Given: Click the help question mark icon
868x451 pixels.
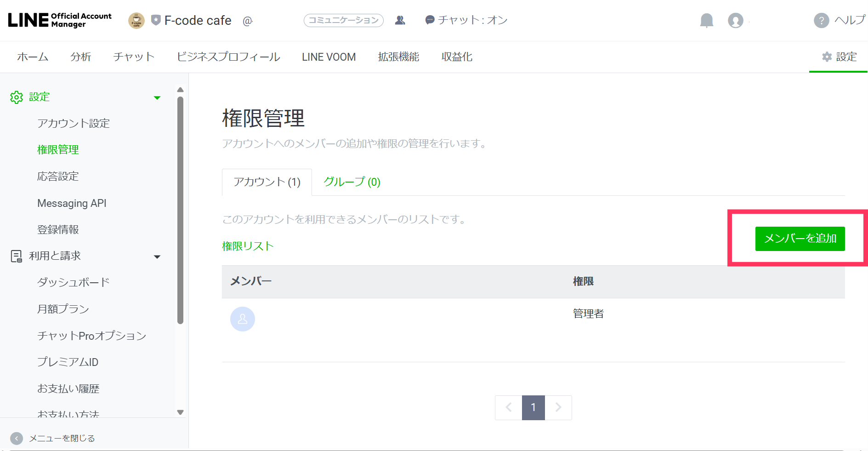Looking at the screenshot, I should [x=821, y=21].
